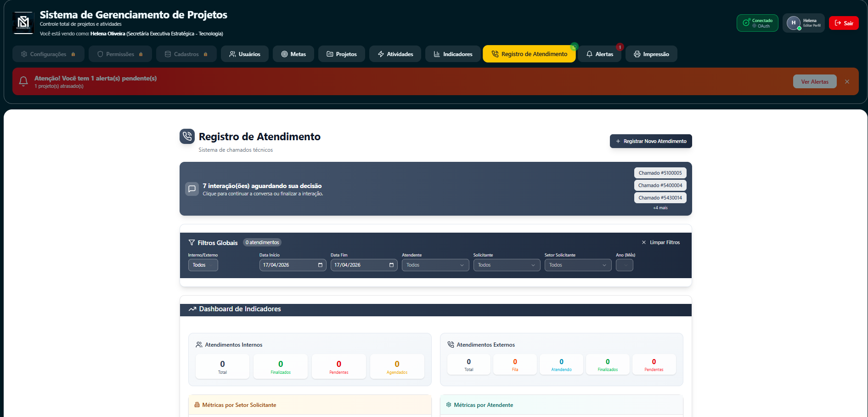Viewport: 868px width, 417px height.
Task: Click the green check icon in the Conectado badge
Action: (x=746, y=23)
